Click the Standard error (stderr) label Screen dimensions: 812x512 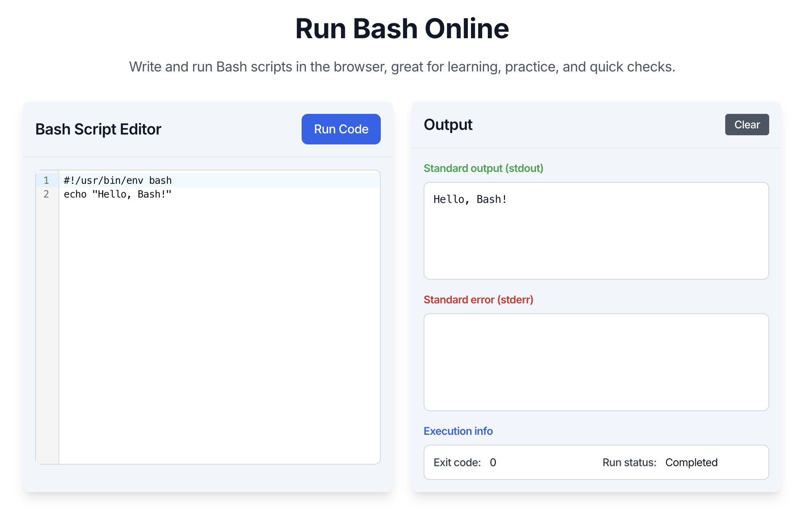pos(478,300)
